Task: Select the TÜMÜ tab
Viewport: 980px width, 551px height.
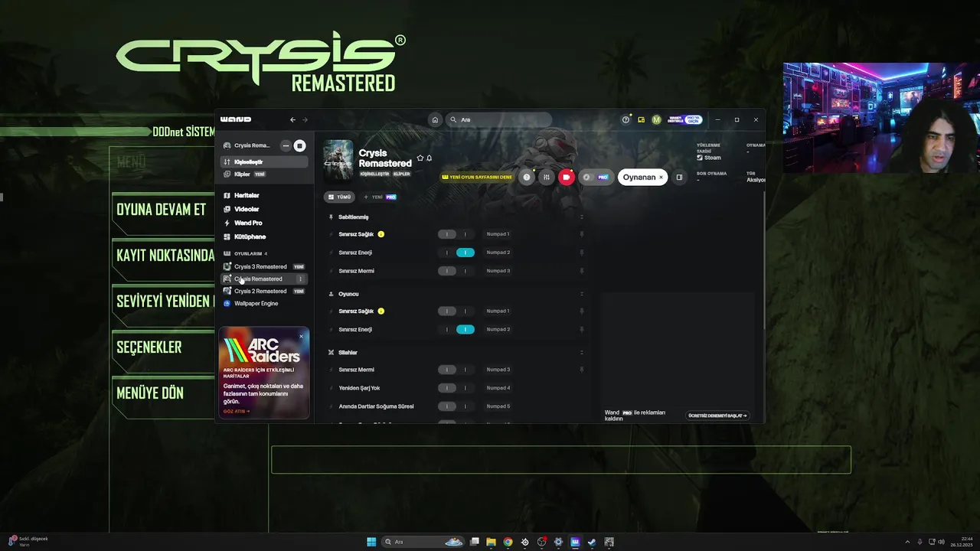Action: click(x=339, y=197)
